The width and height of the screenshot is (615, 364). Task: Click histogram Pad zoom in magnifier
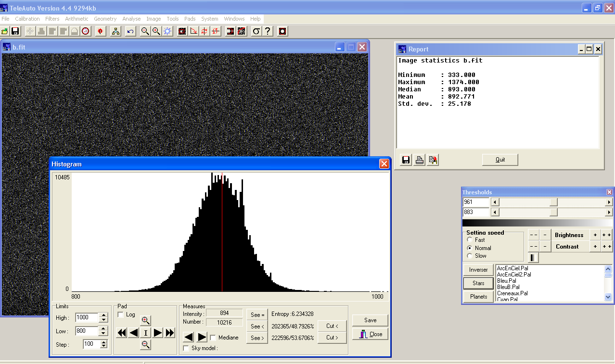click(x=145, y=320)
